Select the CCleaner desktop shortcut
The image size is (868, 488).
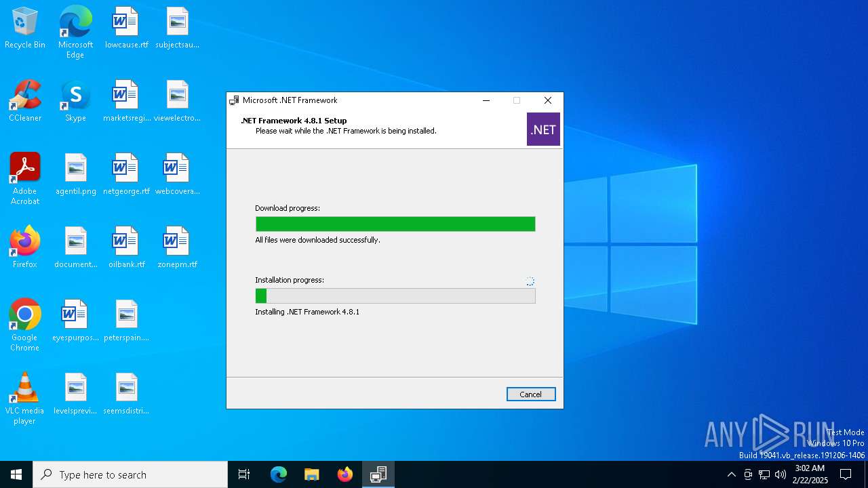click(25, 102)
